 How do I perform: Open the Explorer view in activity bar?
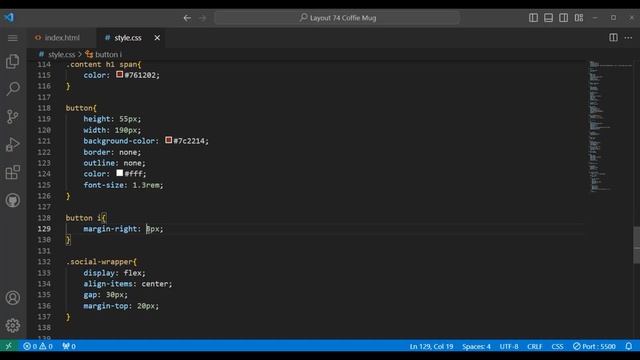13,61
